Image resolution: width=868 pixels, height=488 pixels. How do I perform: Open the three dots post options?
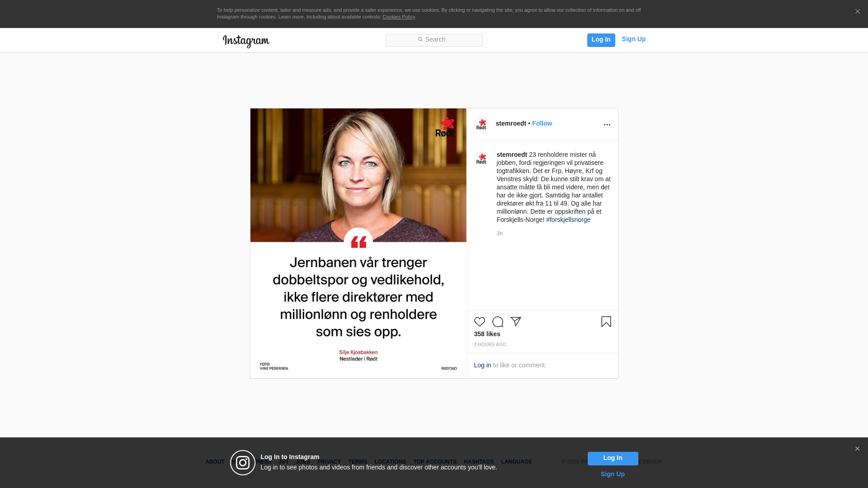(x=607, y=125)
